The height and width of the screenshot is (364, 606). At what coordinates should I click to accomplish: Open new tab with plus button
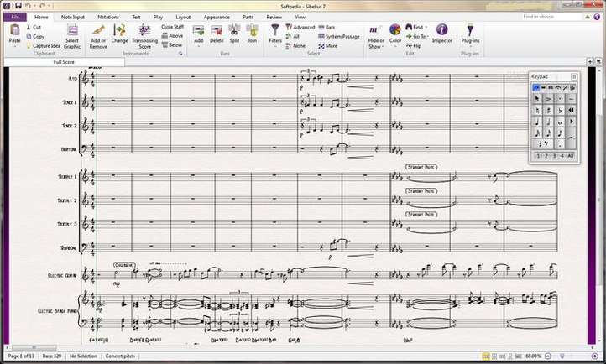coord(590,61)
